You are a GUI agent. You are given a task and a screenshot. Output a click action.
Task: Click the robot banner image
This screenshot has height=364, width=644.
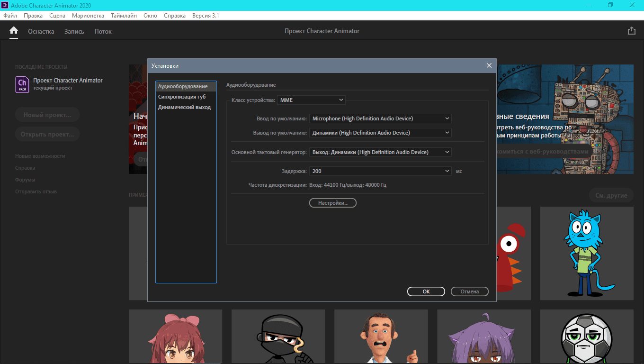tap(565, 119)
